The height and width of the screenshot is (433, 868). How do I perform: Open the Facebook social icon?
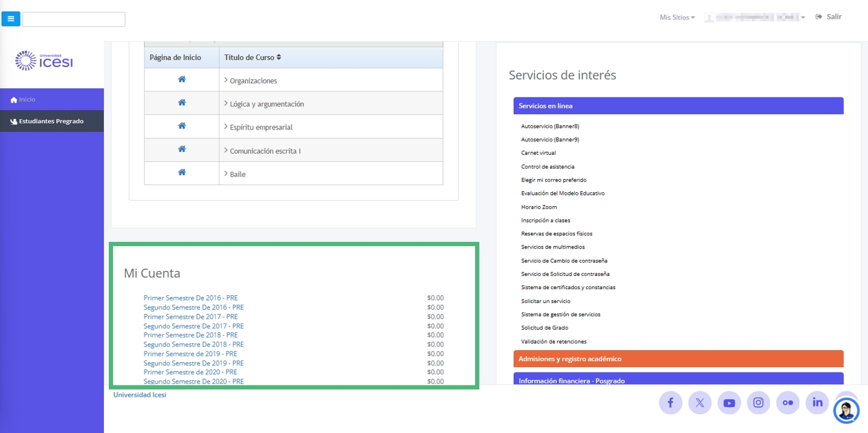670,403
